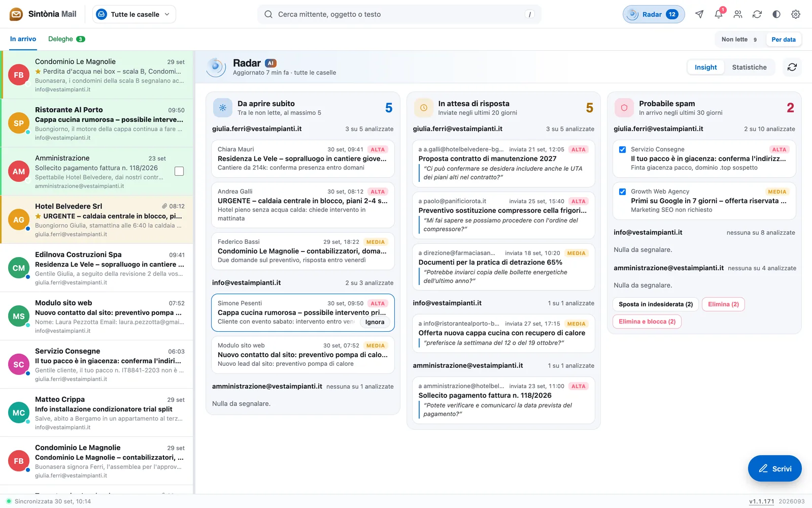The height and width of the screenshot is (508, 812).
Task: Click the AG avatar for Hotel Belvedere Srl
Action: click(x=19, y=219)
